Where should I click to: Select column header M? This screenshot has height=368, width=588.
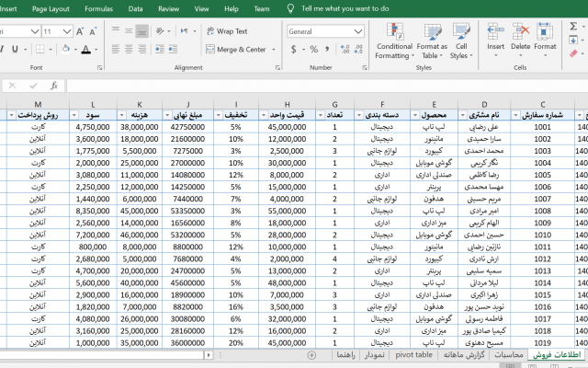[38, 104]
